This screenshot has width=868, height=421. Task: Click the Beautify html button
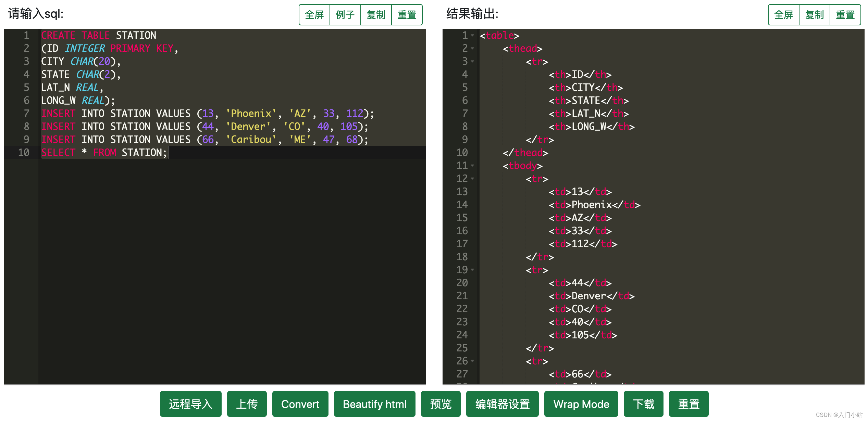point(374,404)
